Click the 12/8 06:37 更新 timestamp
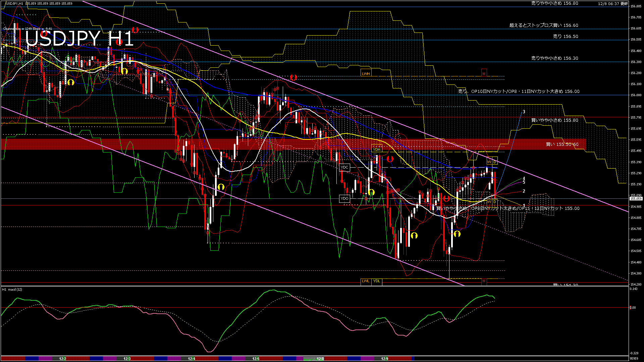 [x=613, y=4]
